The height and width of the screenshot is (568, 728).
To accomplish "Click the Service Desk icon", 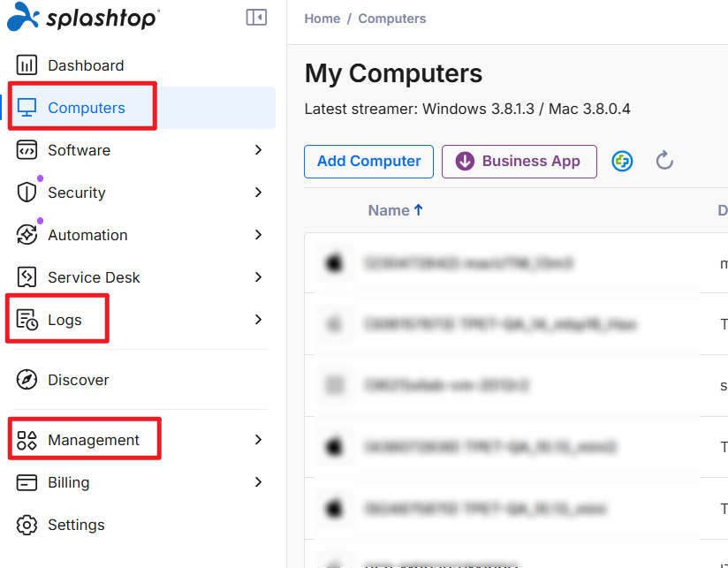I will 27,277.
